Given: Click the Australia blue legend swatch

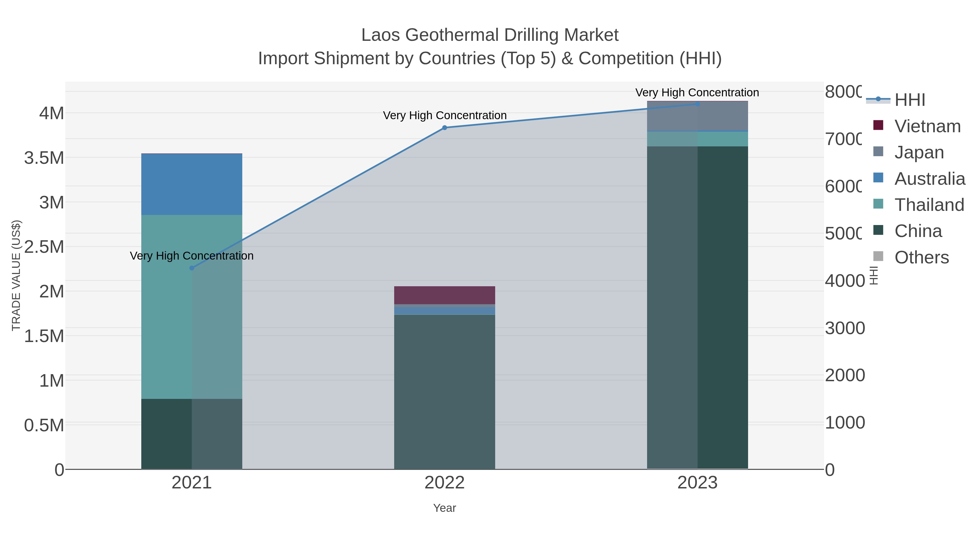Looking at the screenshot, I should pyautogui.click(x=878, y=177).
